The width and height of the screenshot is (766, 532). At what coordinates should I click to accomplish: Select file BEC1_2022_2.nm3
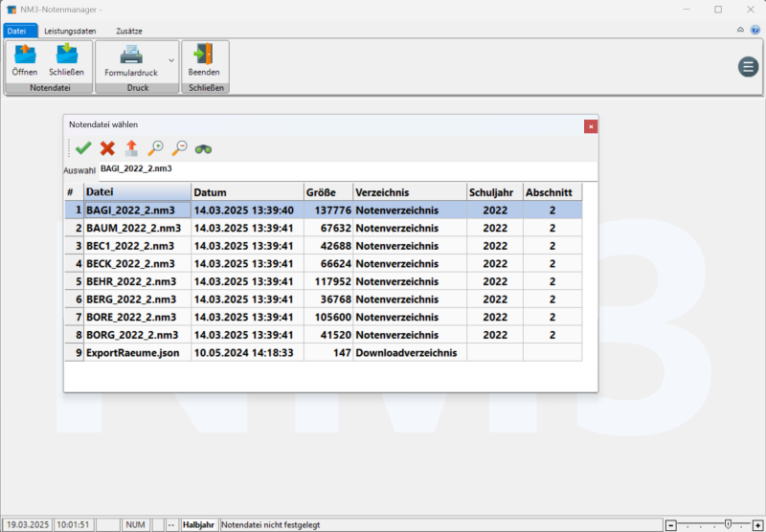[137, 246]
